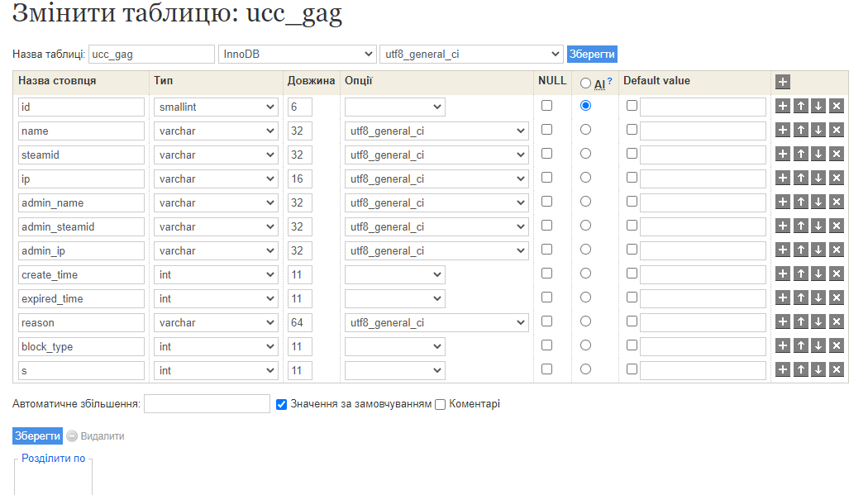Add a column after block_type row
The image size is (868, 495).
(x=782, y=345)
